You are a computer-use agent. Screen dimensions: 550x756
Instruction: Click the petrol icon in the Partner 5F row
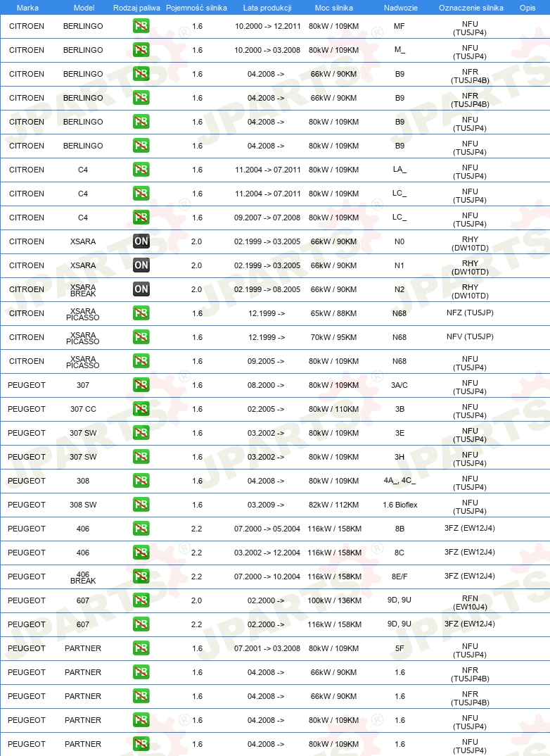point(141,648)
